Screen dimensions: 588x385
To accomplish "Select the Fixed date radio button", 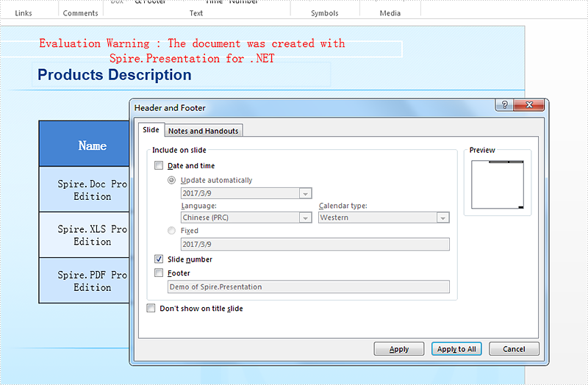I will pos(171,231).
